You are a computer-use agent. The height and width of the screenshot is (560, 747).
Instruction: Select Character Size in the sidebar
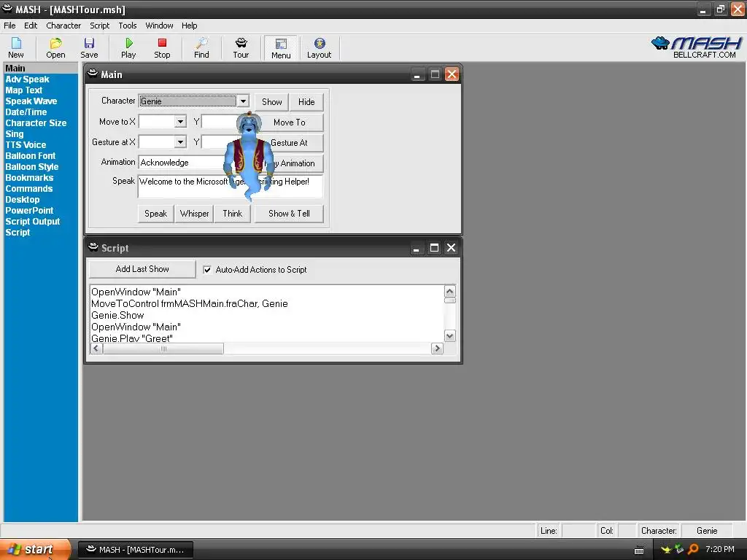(x=36, y=122)
